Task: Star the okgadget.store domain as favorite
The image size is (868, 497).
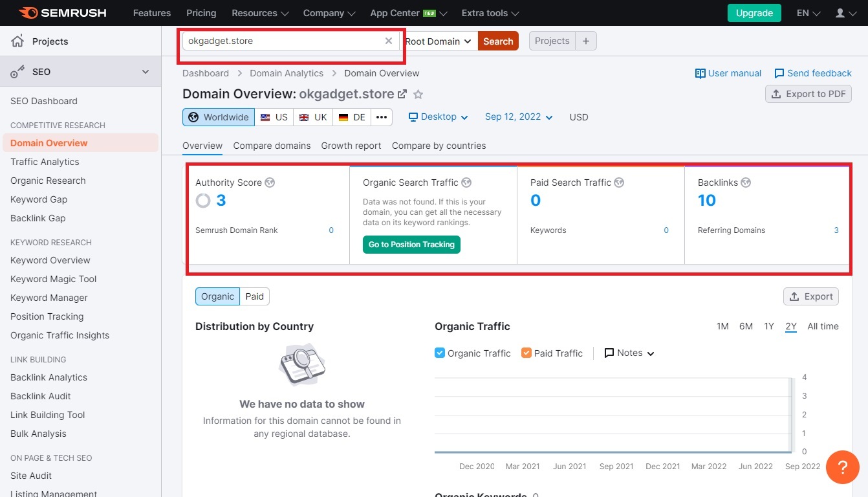Action: (x=418, y=94)
